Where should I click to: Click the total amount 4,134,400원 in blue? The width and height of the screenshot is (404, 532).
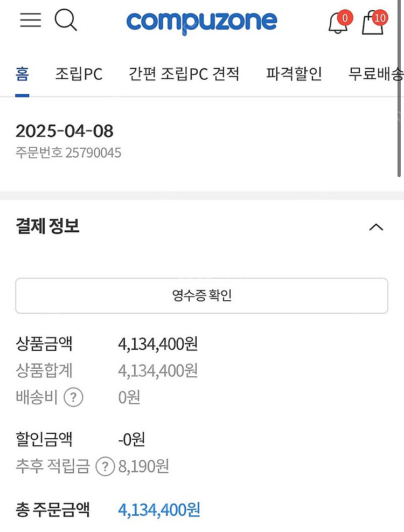(159, 509)
